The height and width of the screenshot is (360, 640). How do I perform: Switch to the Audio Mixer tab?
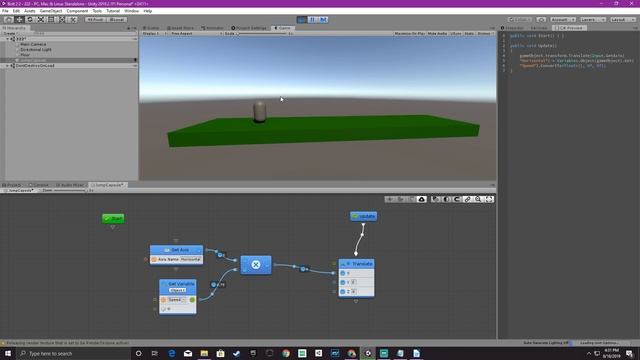[x=70, y=185]
